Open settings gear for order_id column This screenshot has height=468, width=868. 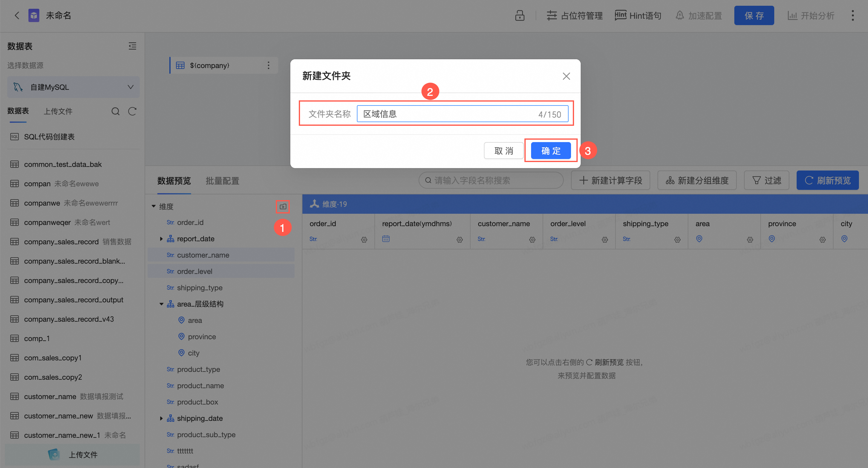[364, 239]
